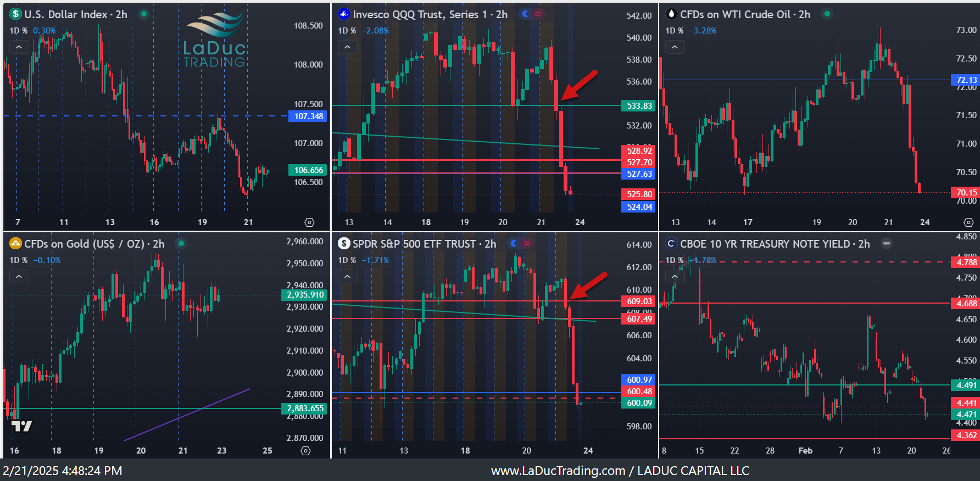Image resolution: width=980 pixels, height=481 pixels.
Task: Click the moon post-market icon on SPY chart
Action: pyautogui.click(x=514, y=243)
